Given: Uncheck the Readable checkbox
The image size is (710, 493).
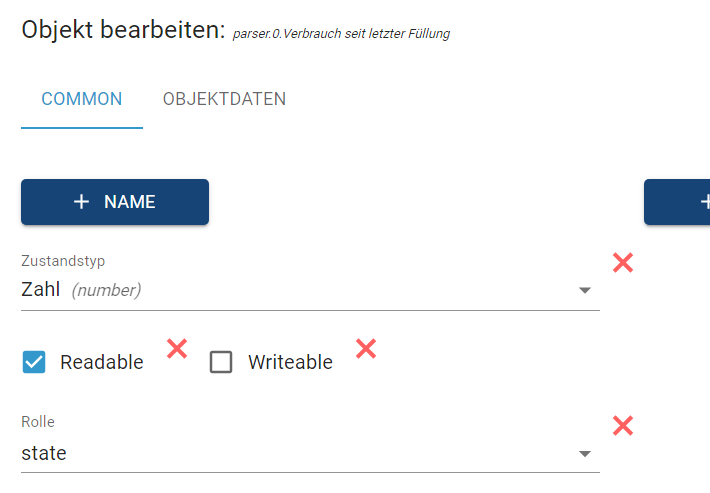Looking at the screenshot, I should pyautogui.click(x=34, y=362).
